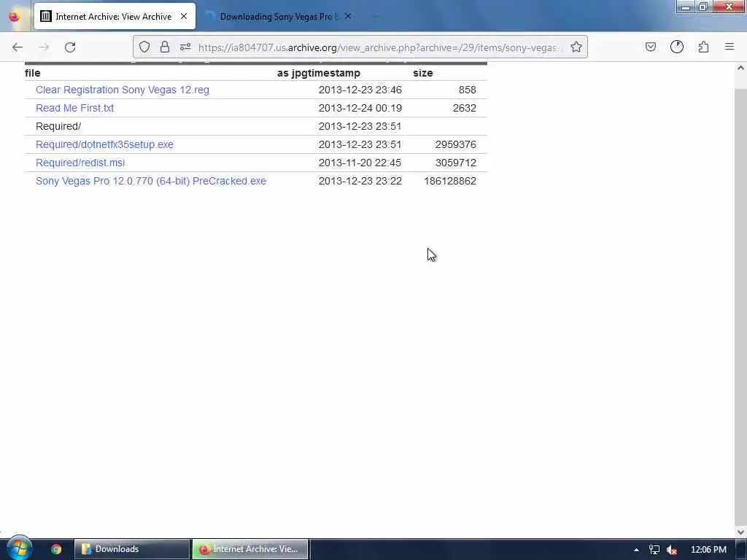The image size is (747, 560).
Task: Click the 'as jpgtimestamp' column header
Action: click(319, 73)
